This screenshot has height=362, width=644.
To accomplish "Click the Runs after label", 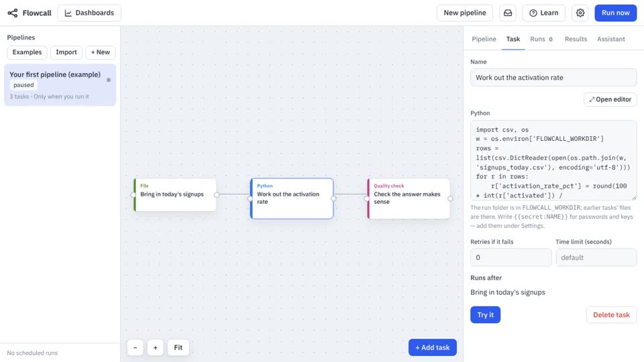I will coord(486,278).
